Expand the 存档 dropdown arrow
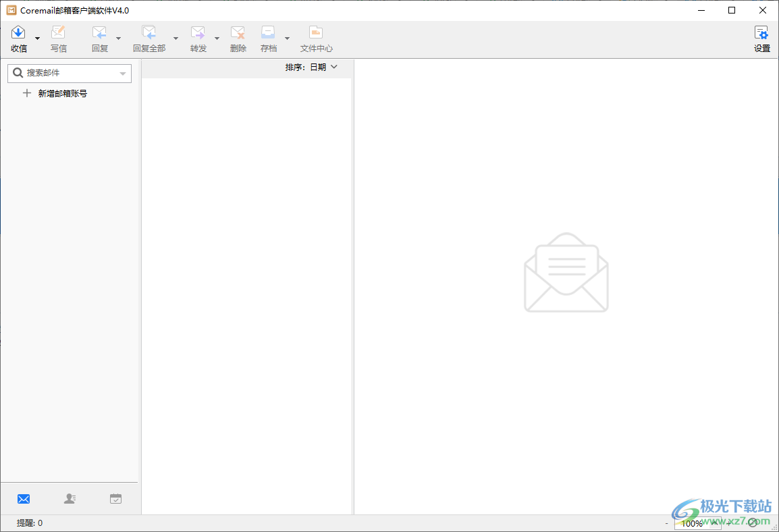 [x=287, y=38]
